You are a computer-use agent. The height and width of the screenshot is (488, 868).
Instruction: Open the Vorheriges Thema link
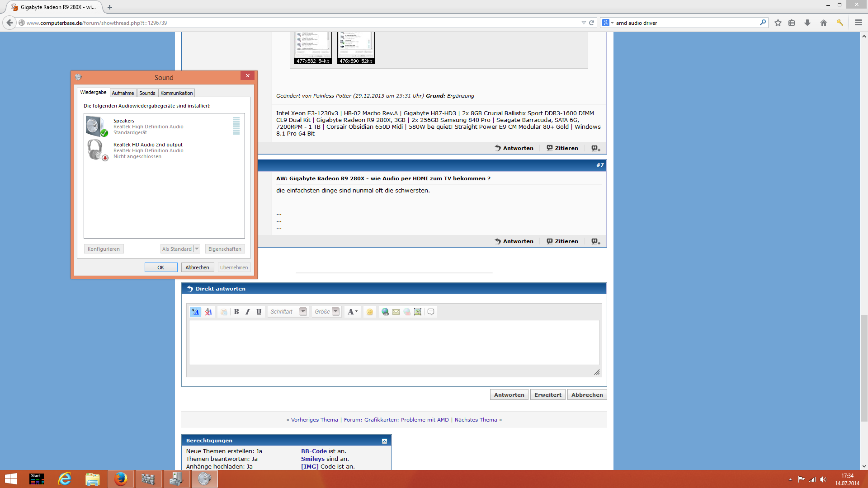click(314, 420)
